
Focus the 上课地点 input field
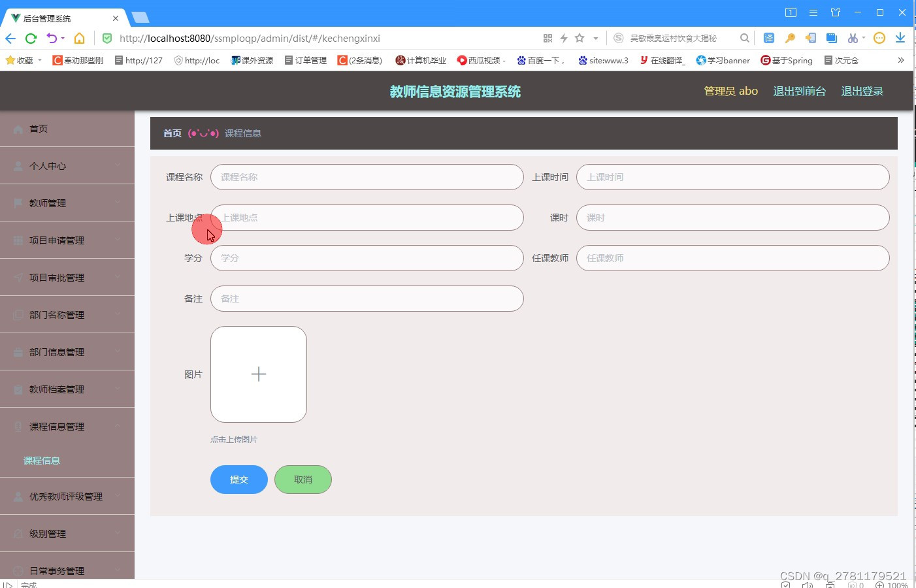click(x=367, y=218)
